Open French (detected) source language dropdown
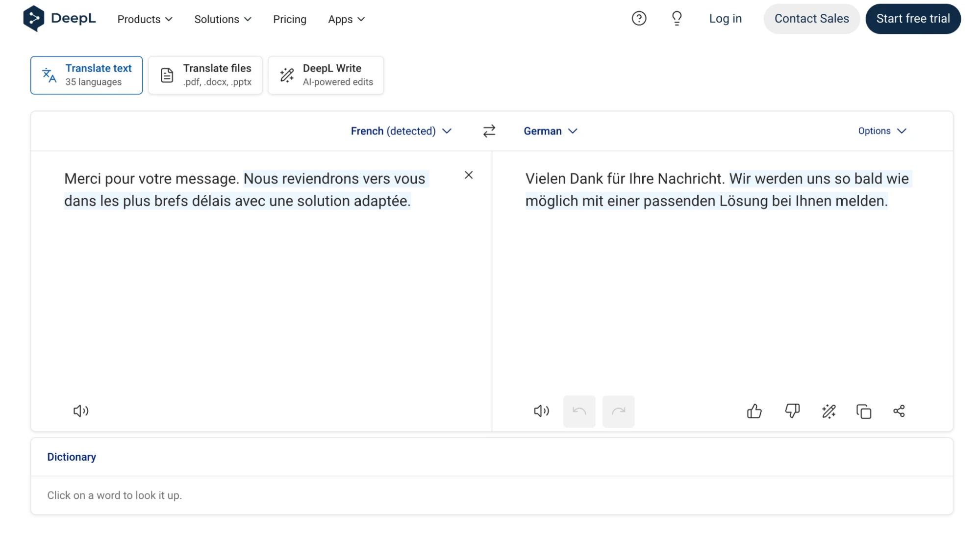This screenshot has width=980, height=543. point(401,131)
